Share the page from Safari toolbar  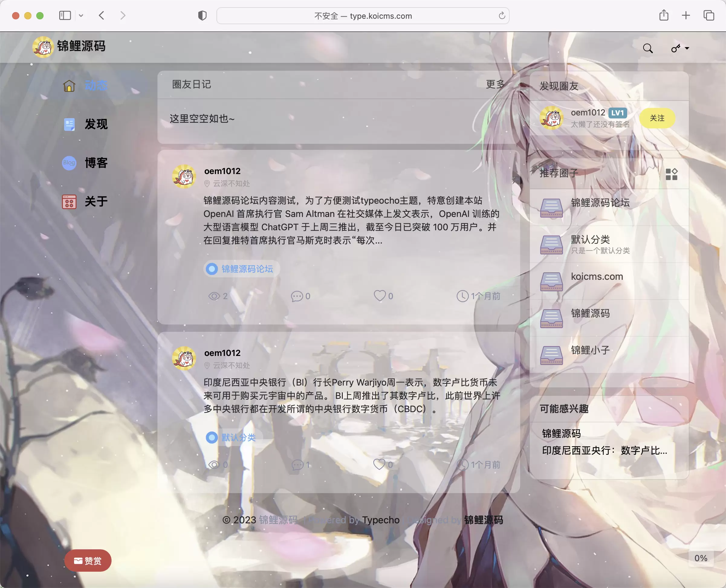tap(664, 15)
